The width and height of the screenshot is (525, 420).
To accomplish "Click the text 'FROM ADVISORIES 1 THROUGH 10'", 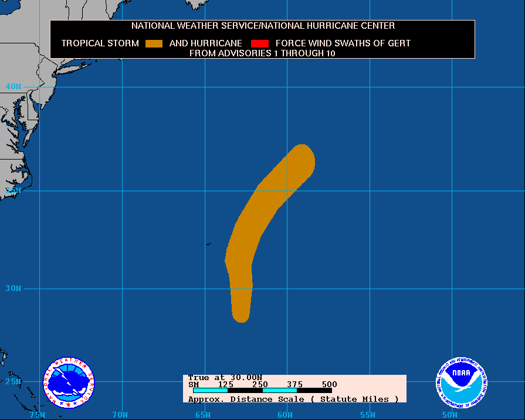I will click(x=262, y=53).
